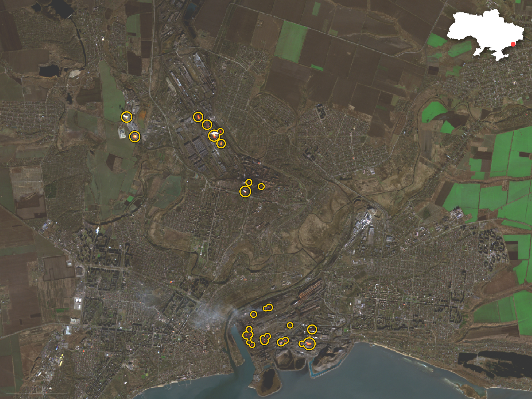Image resolution: width=532 pixels, height=399 pixels.
Task: Click the largest white-hot circle in the northern factory cluster
Action: (x=214, y=136)
